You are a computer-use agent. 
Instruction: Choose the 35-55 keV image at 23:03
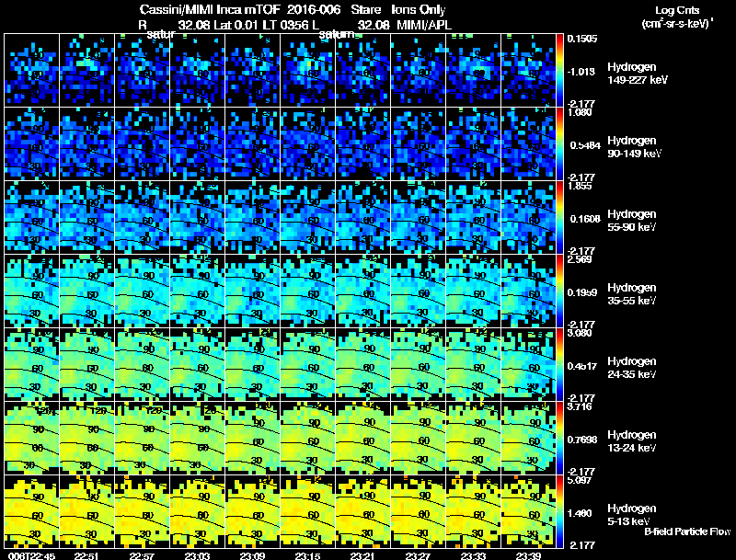point(197,291)
